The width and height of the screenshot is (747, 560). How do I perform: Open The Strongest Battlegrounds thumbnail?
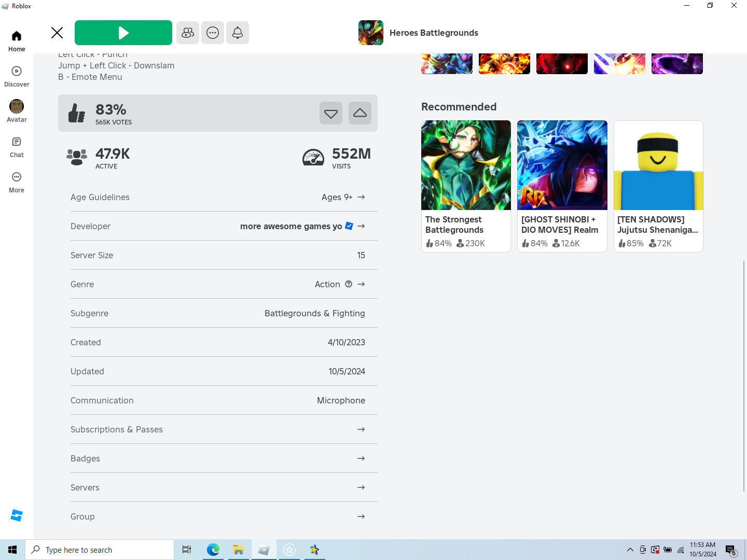point(466,165)
